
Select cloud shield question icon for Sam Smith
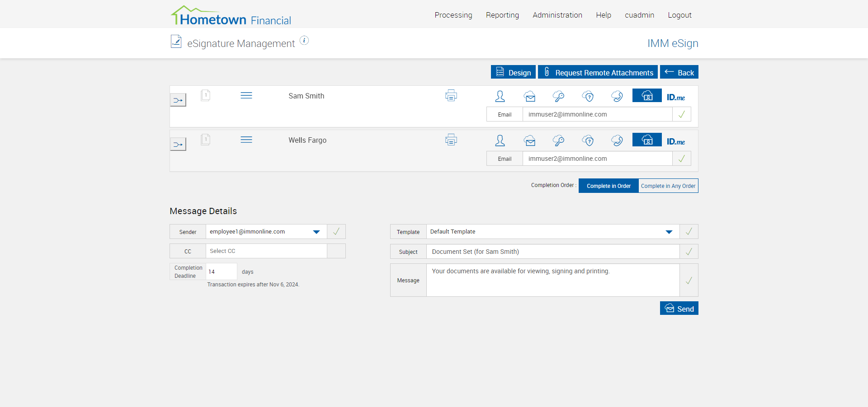tap(588, 96)
